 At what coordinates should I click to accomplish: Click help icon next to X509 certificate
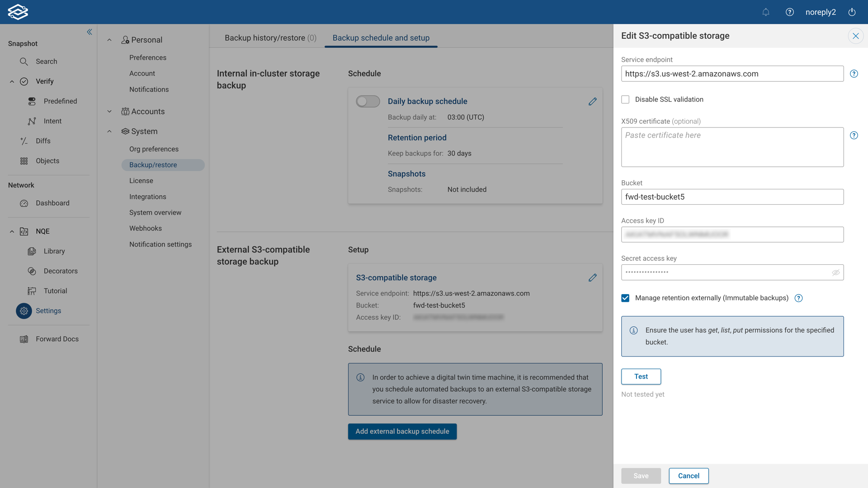click(x=854, y=136)
